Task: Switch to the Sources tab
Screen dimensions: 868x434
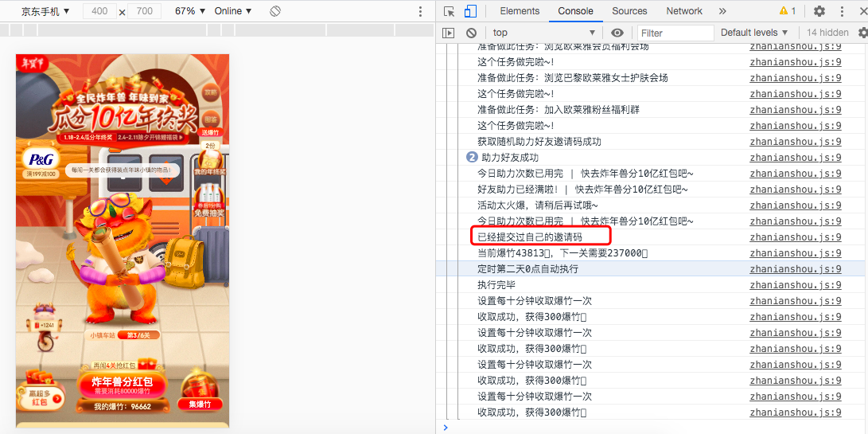Action: [629, 11]
